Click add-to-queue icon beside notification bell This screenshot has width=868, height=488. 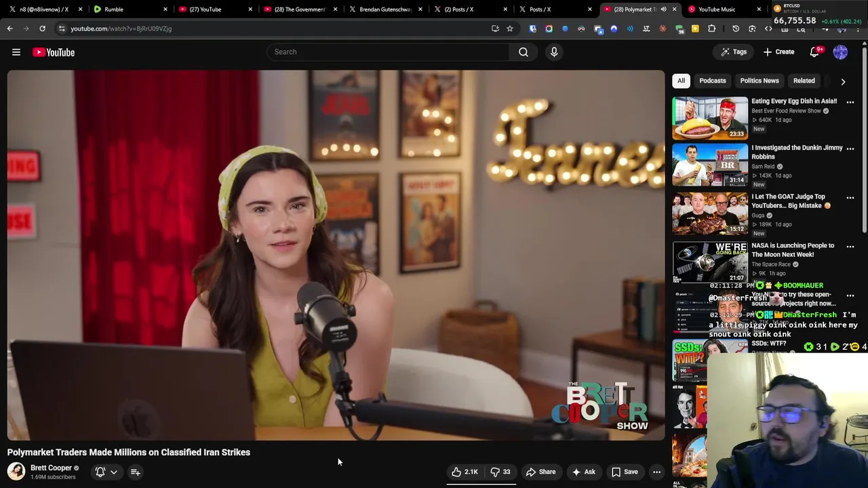[135, 472]
